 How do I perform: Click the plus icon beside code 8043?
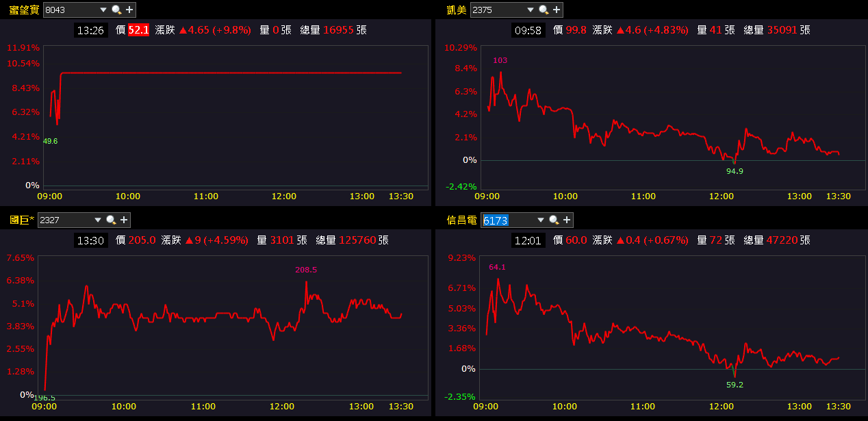129,10
